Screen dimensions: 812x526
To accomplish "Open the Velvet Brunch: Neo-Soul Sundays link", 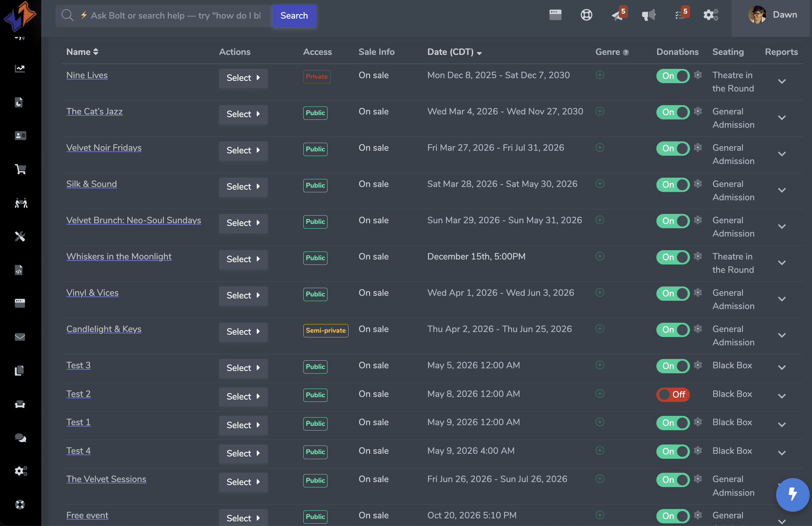I will [133, 220].
